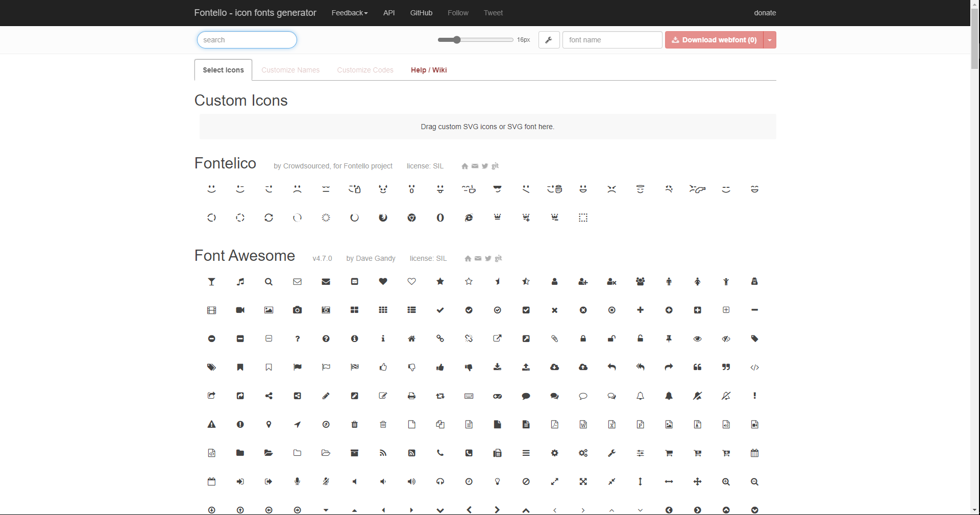Select the filter funnel icon

click(211, 282)
